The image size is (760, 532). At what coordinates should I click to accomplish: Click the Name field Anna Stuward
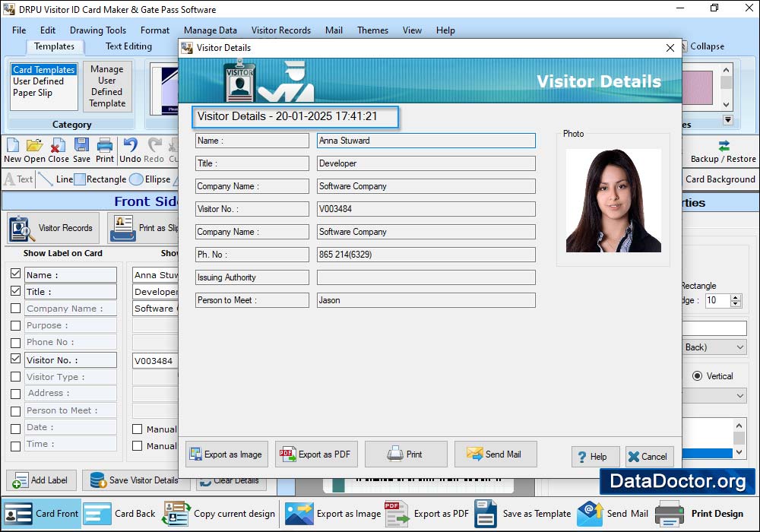pos(426,141)
